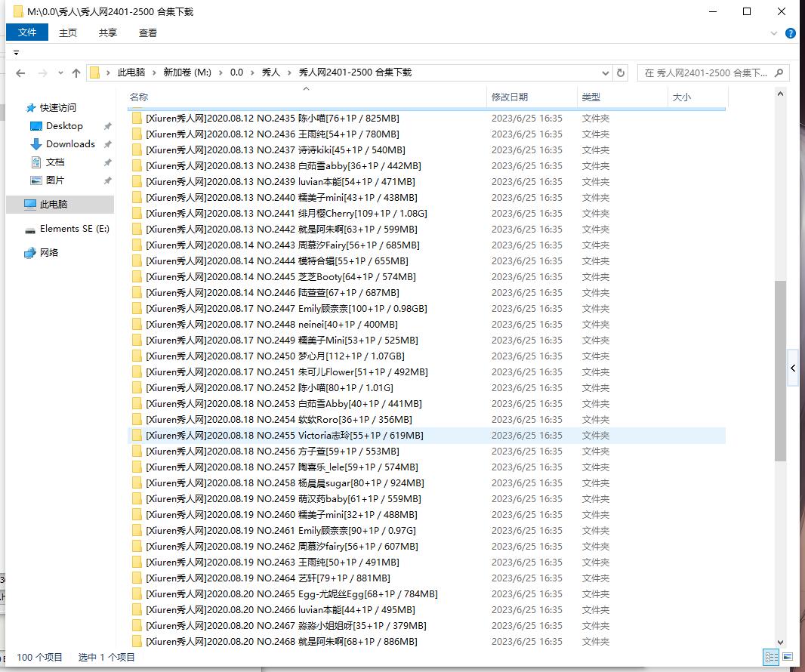Expand the address bar history dropdown

606,73
